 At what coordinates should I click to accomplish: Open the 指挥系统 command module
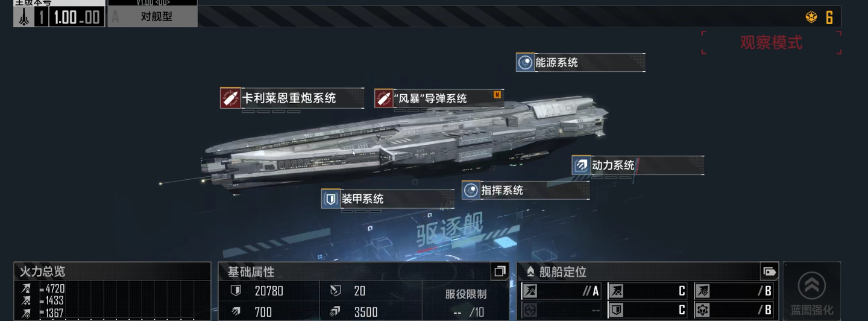click(x=526, y=190)
